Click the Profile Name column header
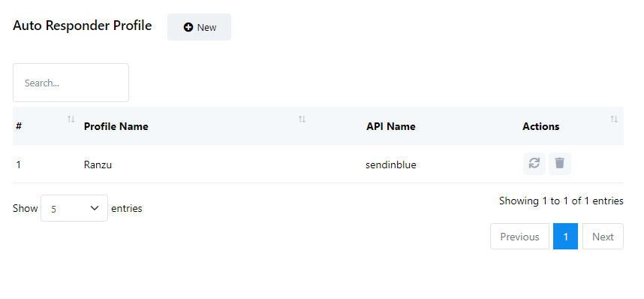Screen dimensions: 644x299 pos(116,126)
